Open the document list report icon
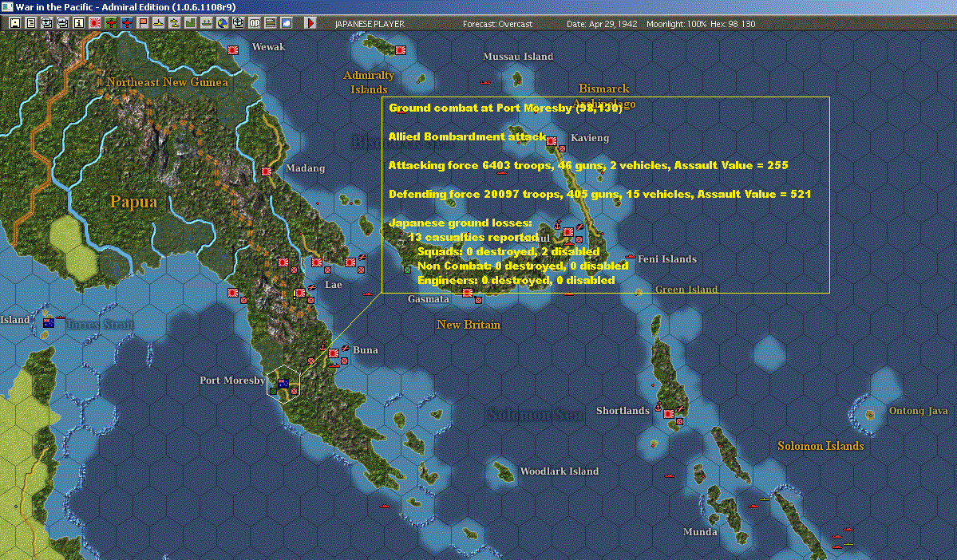Image resolution: width=957 pixels, height=560 pixels. tap(30, 23)
